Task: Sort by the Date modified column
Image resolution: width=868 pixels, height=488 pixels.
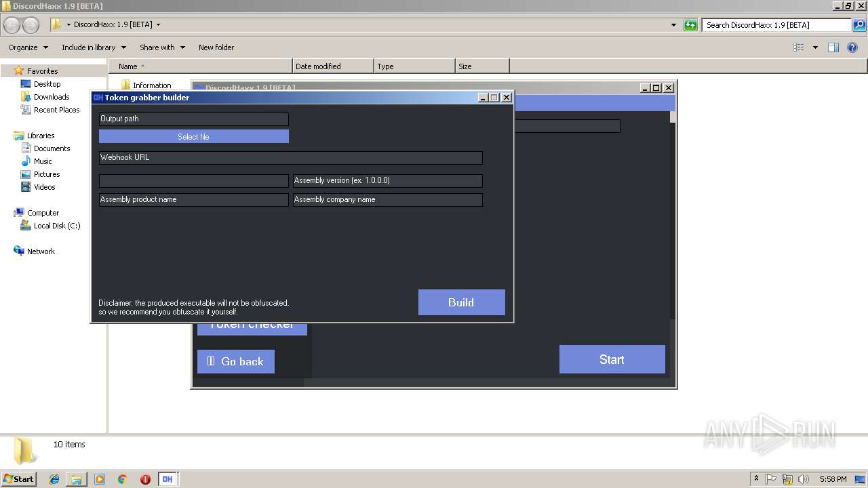Action: 333,66
